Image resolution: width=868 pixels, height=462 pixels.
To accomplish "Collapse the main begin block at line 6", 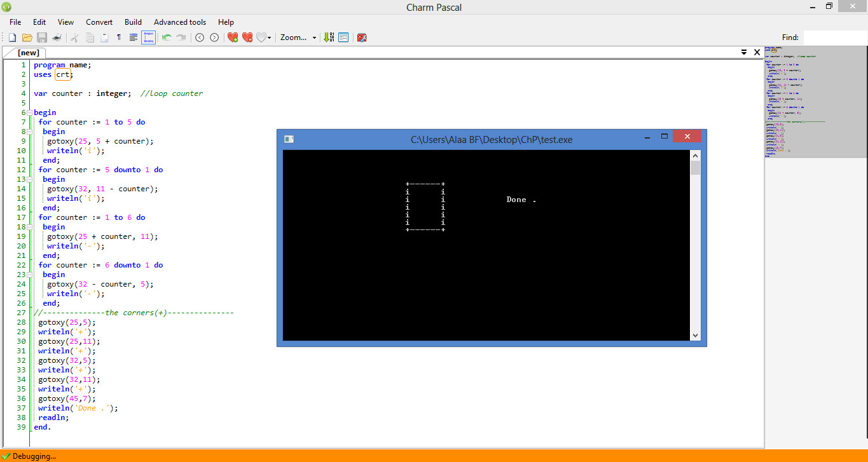I will click(x=30, y=112).
